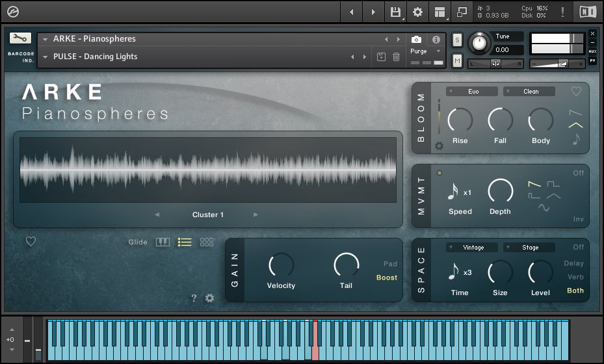Go to next item with header right arrow
Image resolution: width=604 pixels, height=364 pixels.
point(373,12)
